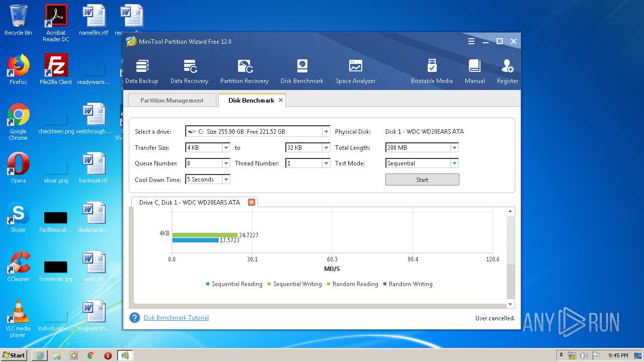Select fromemail.jpg desktop file
Image resolution: width=644 pixels, height=362 pixels.
coord(56,270)
